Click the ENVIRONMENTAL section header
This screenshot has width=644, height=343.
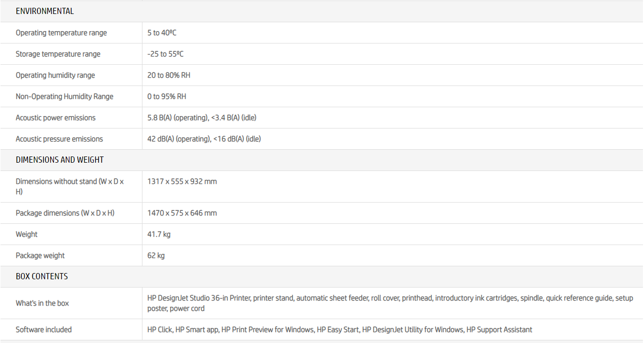coord(45,11)
